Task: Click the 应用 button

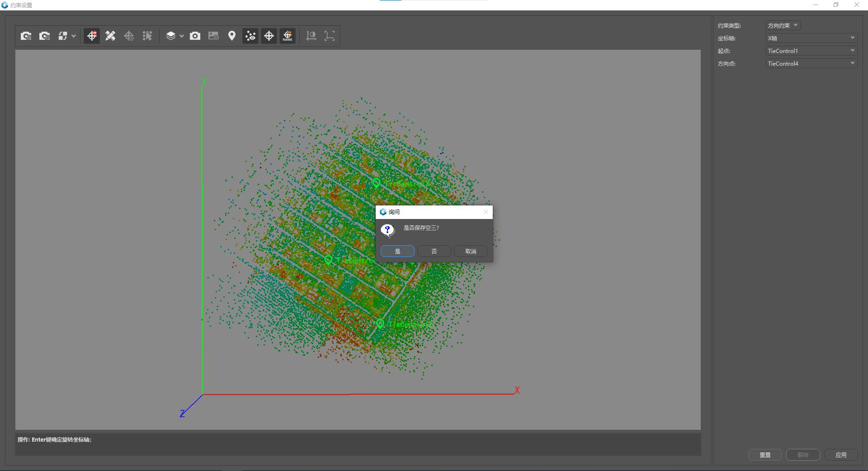Action: pos(841,455)
